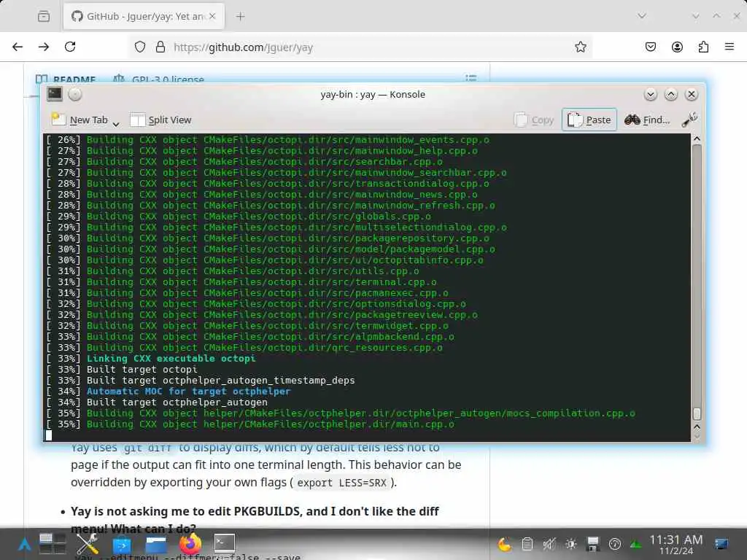Click 'Automatic MOC for target octphelper' line

tap(188, 392)
